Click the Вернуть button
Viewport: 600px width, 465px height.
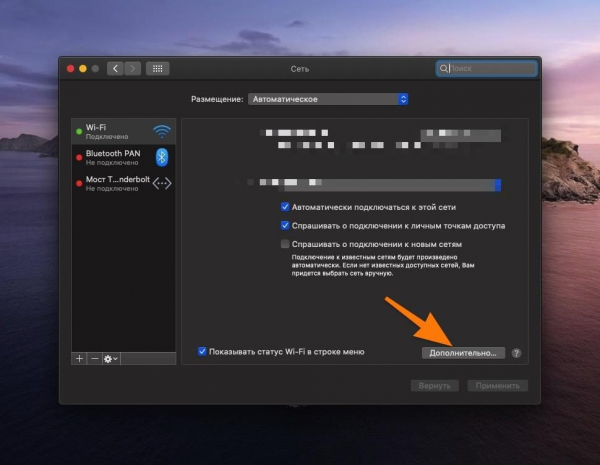(434, 385)
